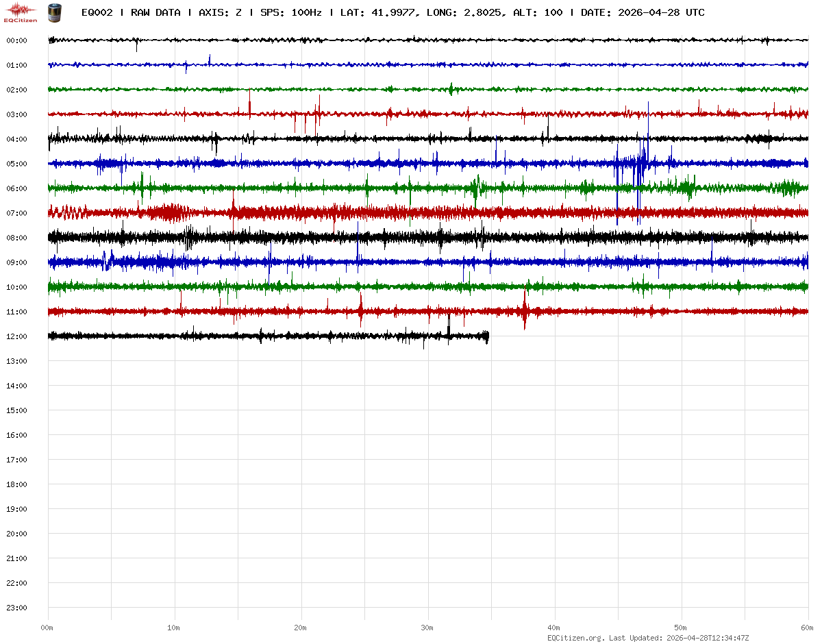
Task: Click the SPS: 100Hz text in the header
Action: click(290, 12)
